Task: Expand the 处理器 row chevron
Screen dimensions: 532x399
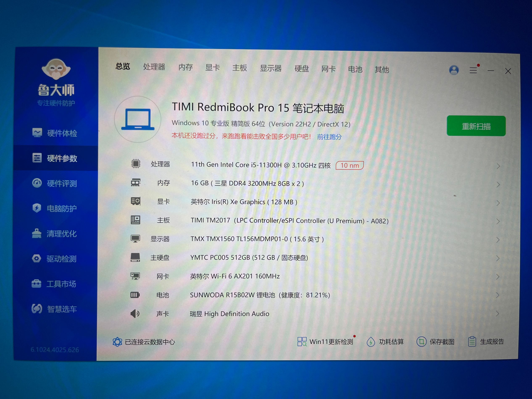Action: coord(498,166)
